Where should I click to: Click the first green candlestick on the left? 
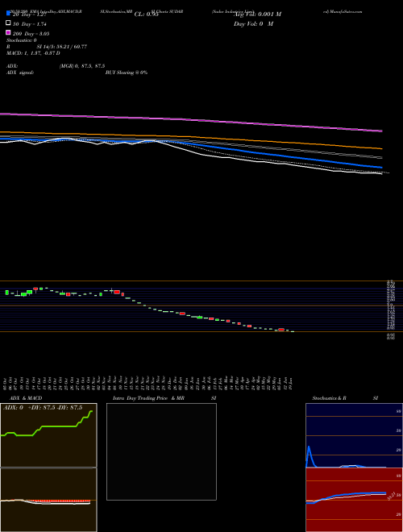pos(7,292)
